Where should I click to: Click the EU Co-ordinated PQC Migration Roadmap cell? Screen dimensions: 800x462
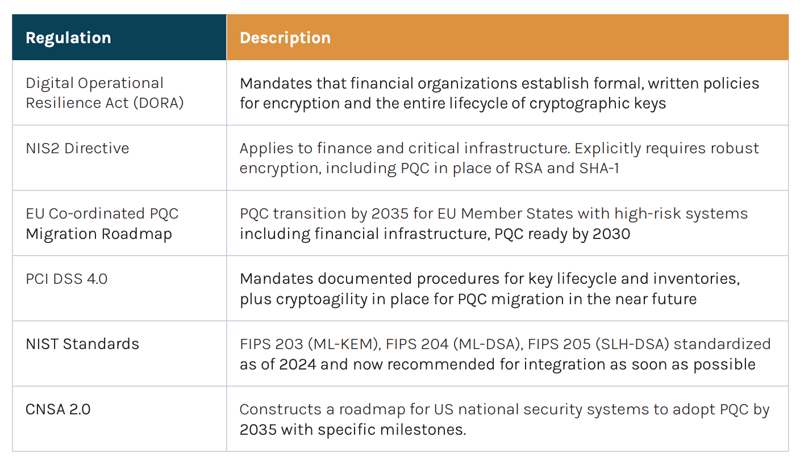(101, 223)
